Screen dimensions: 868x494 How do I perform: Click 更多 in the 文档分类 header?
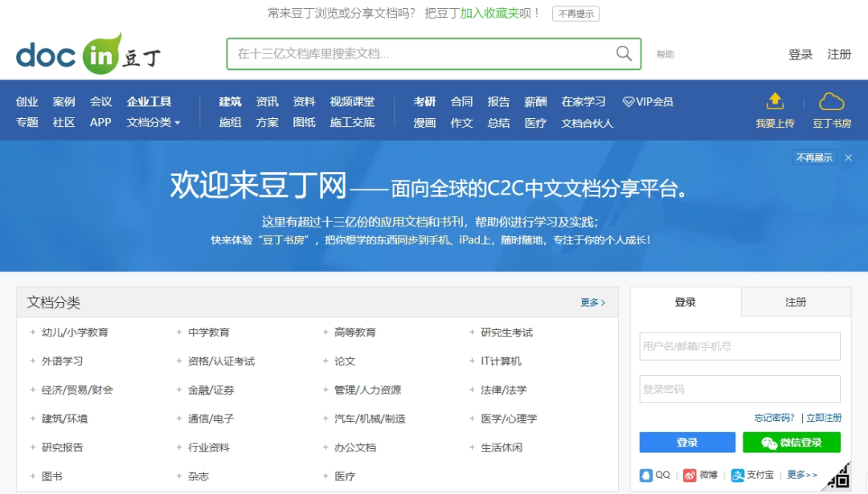click(593, 302)
